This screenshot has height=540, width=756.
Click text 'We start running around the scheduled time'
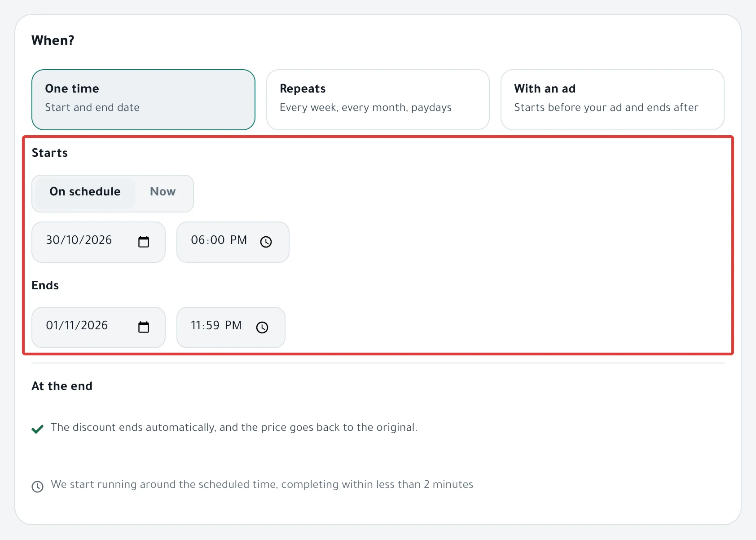164,484
